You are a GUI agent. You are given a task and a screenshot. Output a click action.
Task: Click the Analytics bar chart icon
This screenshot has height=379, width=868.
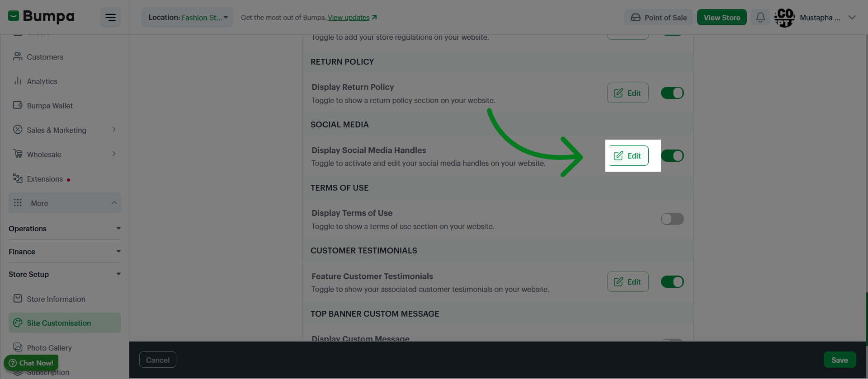click(x=18, y=81)
